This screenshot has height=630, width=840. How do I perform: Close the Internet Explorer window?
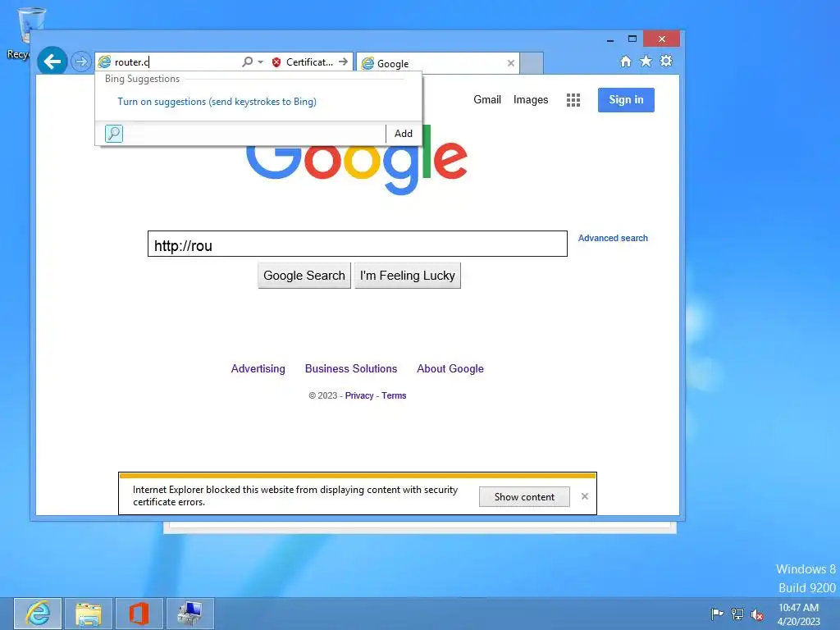[662, 39]
